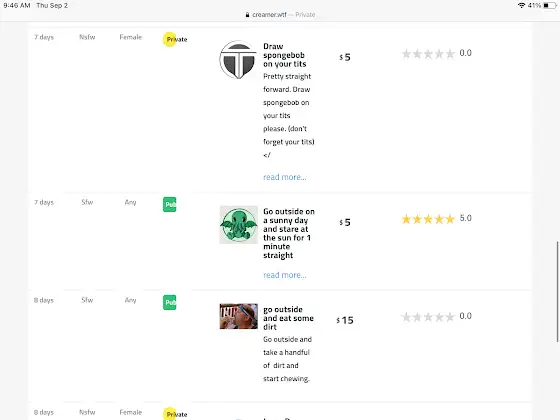Open 'go outside and eat some dirt' title

click(288, 318)
